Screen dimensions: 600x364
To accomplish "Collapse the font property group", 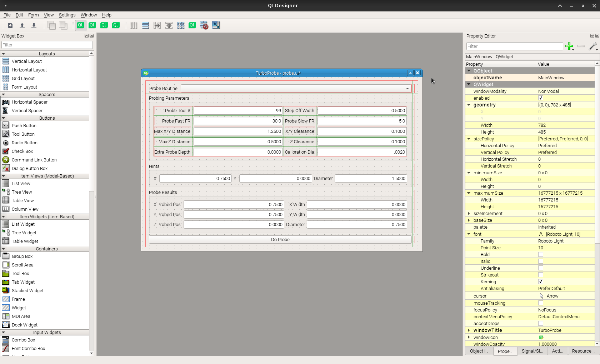I will tap(469, 234).
